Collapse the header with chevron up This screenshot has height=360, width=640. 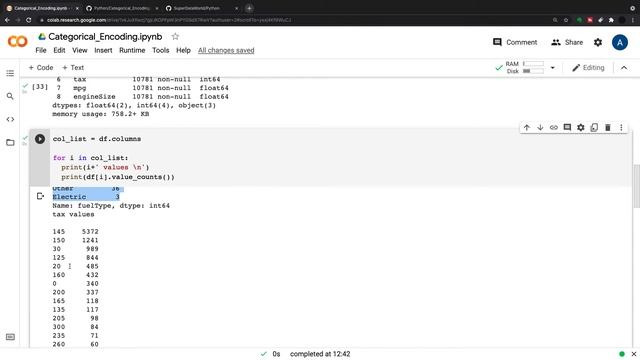[624, 68]
